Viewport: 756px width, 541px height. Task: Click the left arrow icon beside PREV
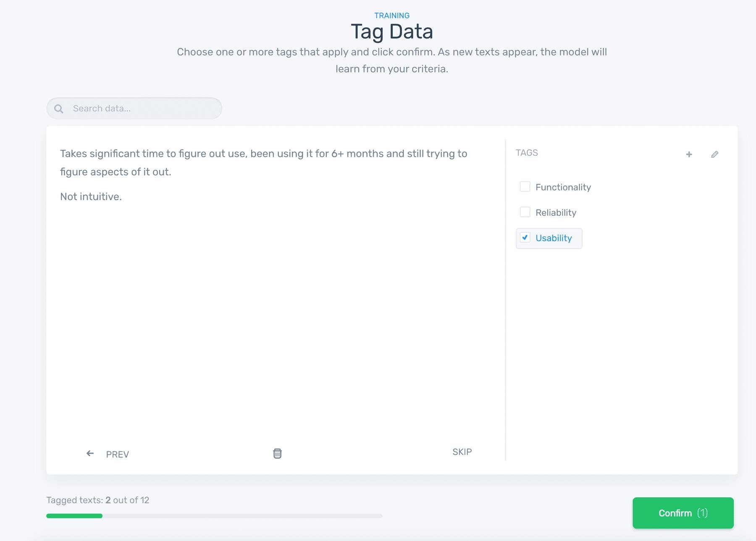[x=90, y=453]
